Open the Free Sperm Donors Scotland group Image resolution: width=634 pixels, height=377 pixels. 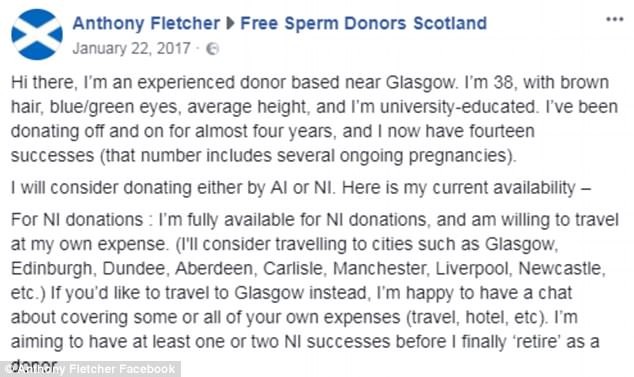pyautogui.click(x=363, y=23)
